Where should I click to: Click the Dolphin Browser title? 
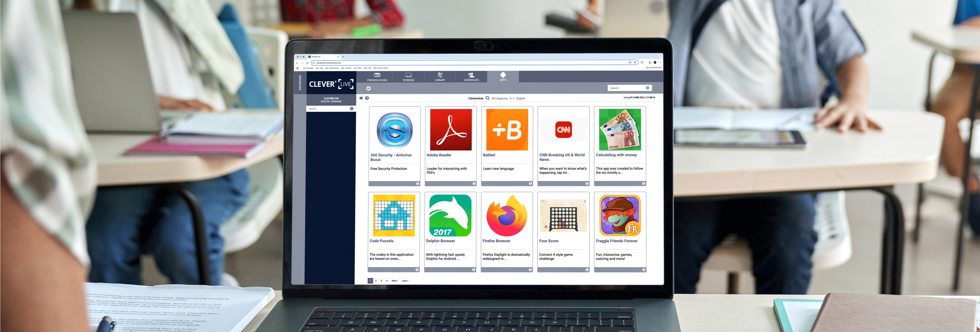coord(440,241)
